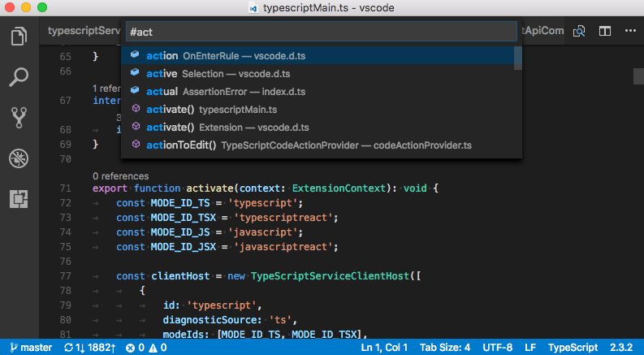Click ExtensionContext on line 71

[339, 188]
